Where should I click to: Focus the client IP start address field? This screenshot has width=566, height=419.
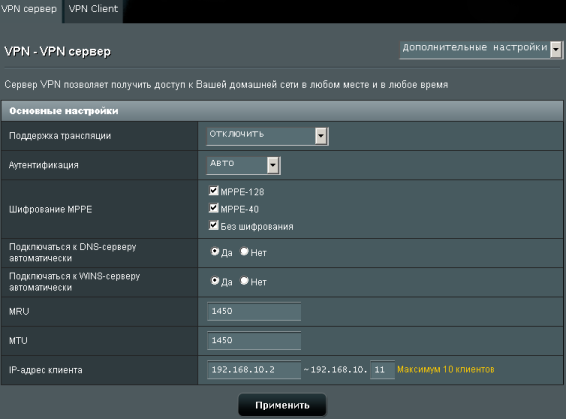pos(254,370)
